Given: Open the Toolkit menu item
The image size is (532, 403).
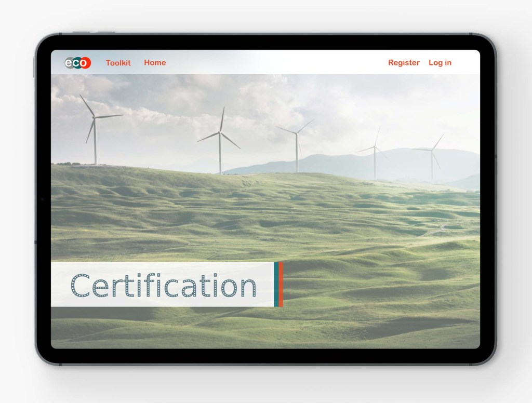Looking at the screenshot, I should click(118, 63).
